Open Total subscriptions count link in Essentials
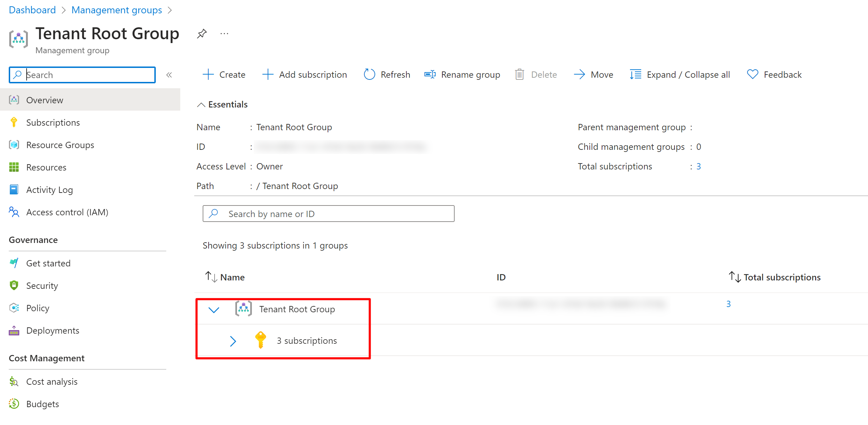The width and height of the screenshot is (868, 425). (x=699, y=166)
